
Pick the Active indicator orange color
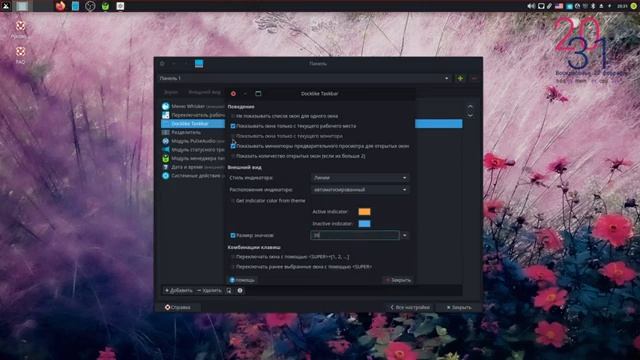(364, 212)
